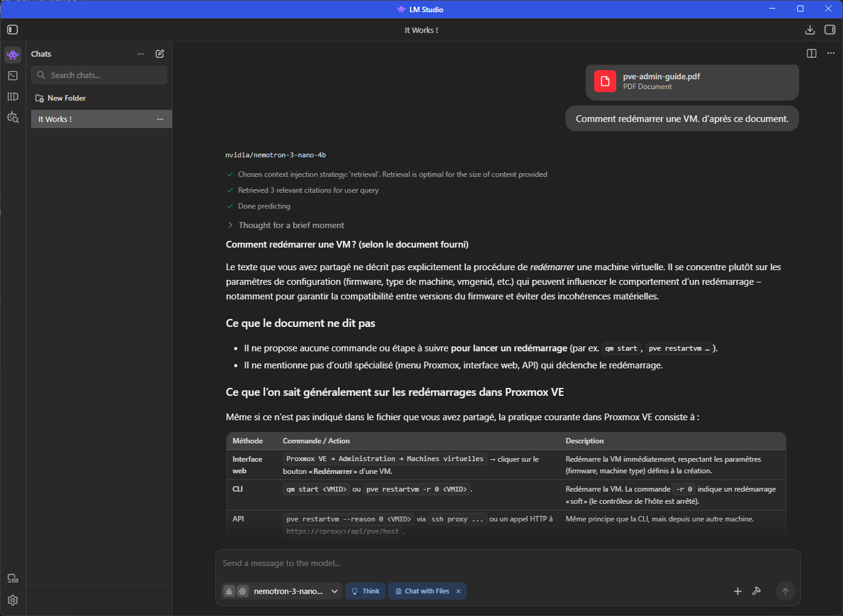Open the Discover model search icon
The height and width of the screenshot is (616, 843).
click(13, 117)
